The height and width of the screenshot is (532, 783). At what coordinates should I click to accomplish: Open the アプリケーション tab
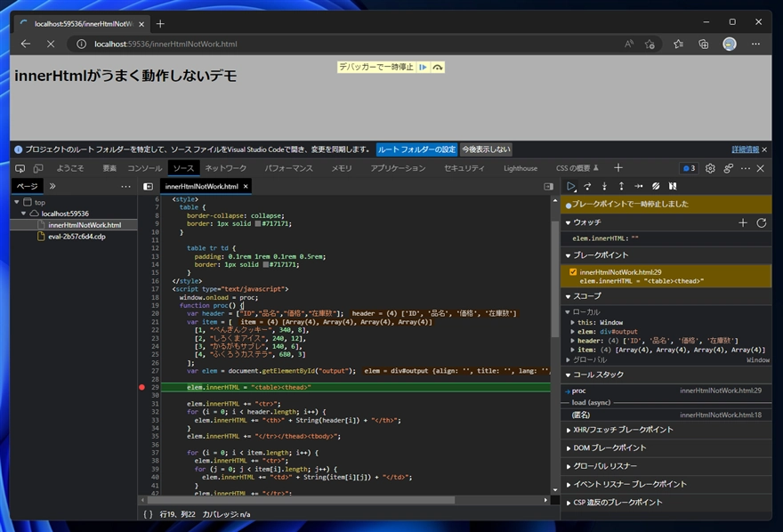pyautogui.click(x=398, y=168)
